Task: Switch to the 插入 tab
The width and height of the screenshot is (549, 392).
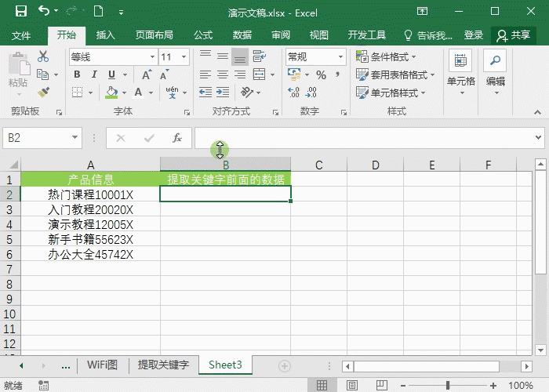Action: [x=105, y=35]
